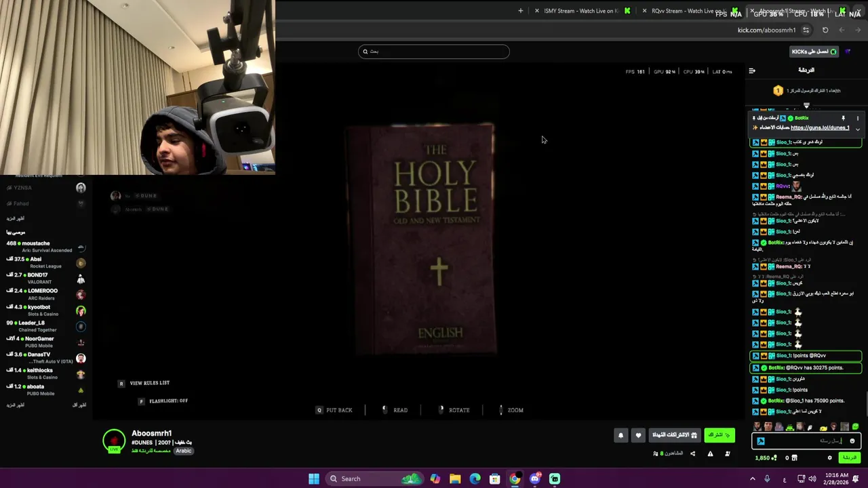
Task: Open Google Chrome from taskbar
Action: pyautogui.click(x=515, y=479)
